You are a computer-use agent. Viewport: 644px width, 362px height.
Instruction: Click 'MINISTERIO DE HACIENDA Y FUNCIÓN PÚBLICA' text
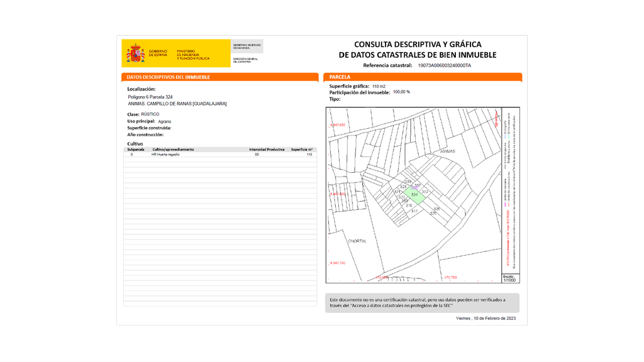tap(193, 55)
